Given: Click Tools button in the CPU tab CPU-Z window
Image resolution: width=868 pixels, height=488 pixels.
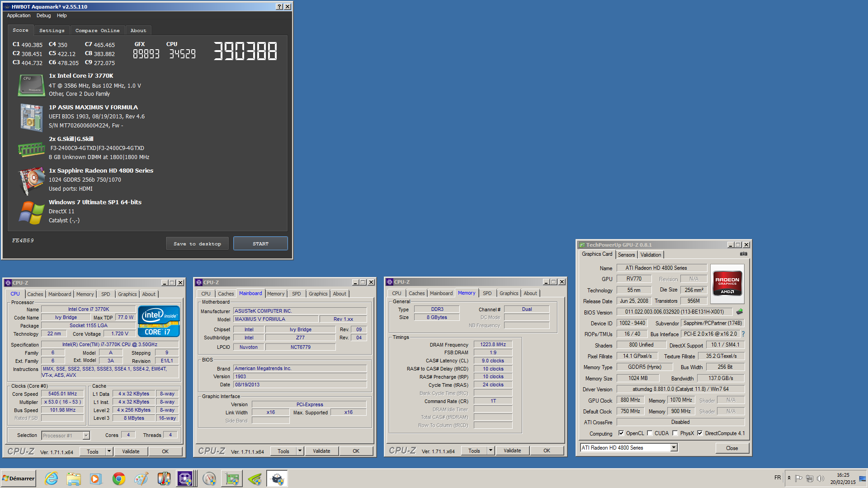Looking at the screenshot, I should click(x=93, y=451).
